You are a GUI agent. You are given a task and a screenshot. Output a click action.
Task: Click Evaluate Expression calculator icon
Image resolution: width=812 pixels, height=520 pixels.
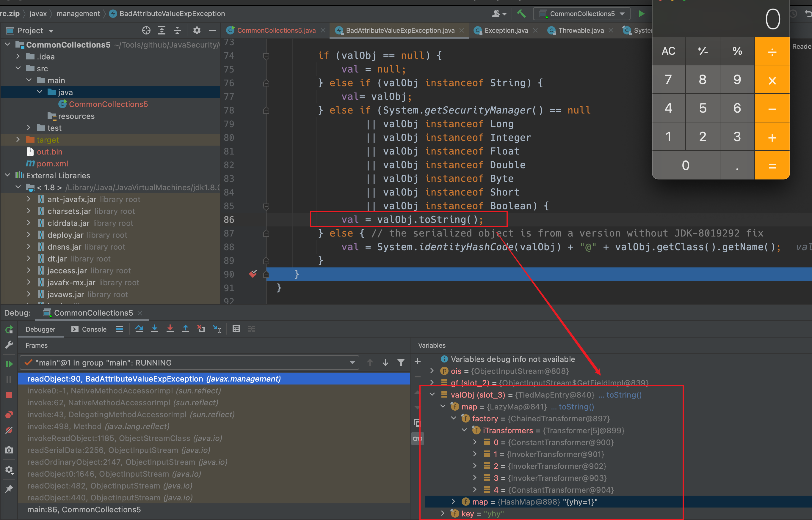(236, 329)
